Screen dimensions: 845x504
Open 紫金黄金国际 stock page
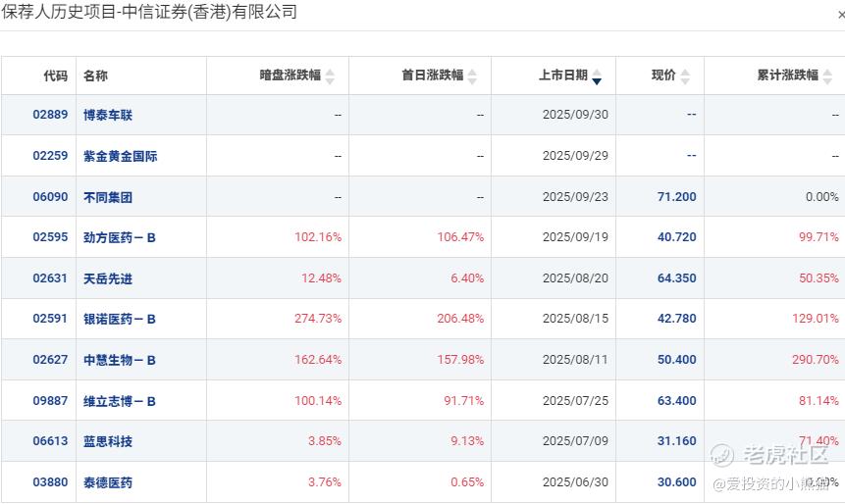pos(120,156)
